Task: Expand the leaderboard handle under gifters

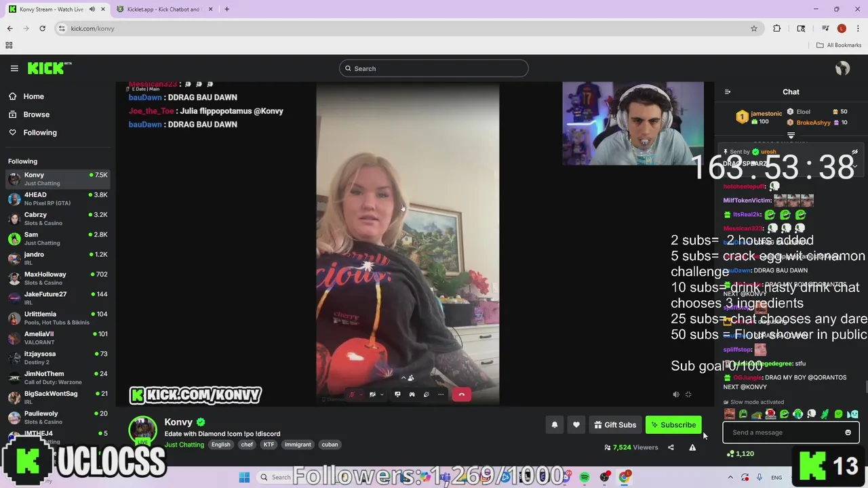Action: click(791, 136)
